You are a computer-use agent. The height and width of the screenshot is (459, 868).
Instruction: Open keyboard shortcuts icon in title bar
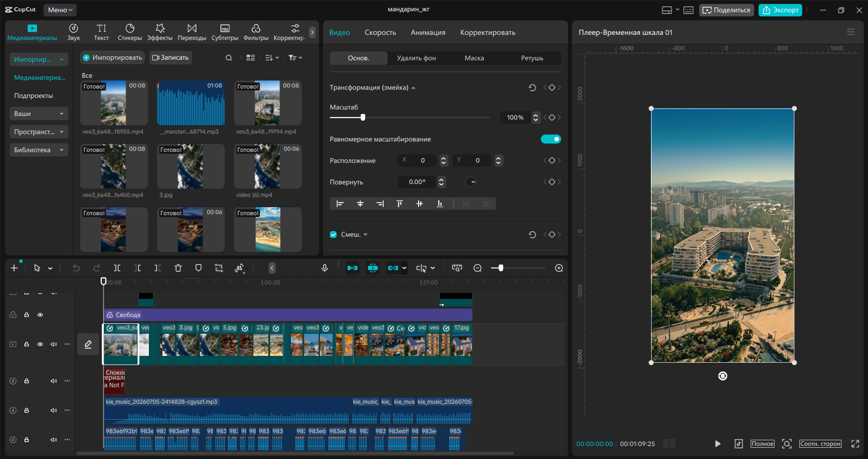pyautogui.click(x=688, y=10)
